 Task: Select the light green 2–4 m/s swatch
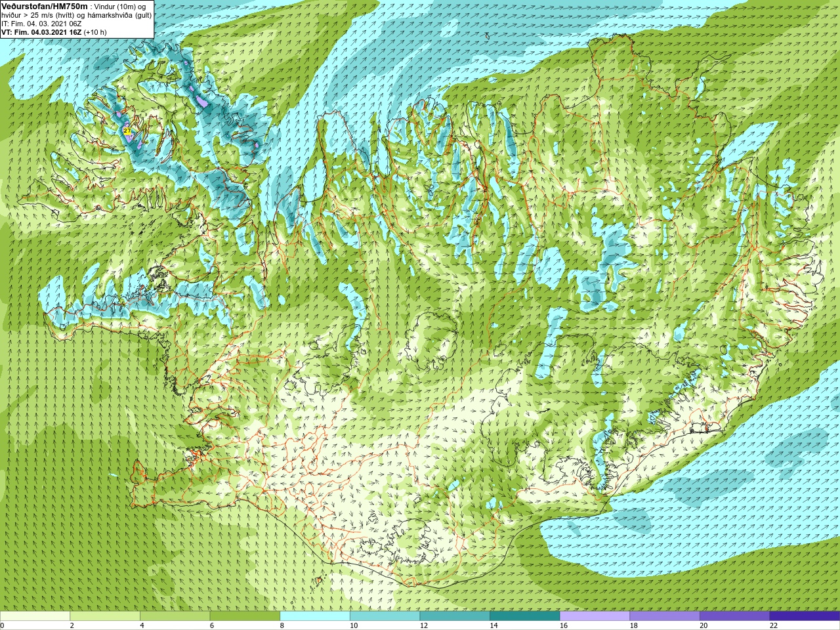click(x=105, y=616)
